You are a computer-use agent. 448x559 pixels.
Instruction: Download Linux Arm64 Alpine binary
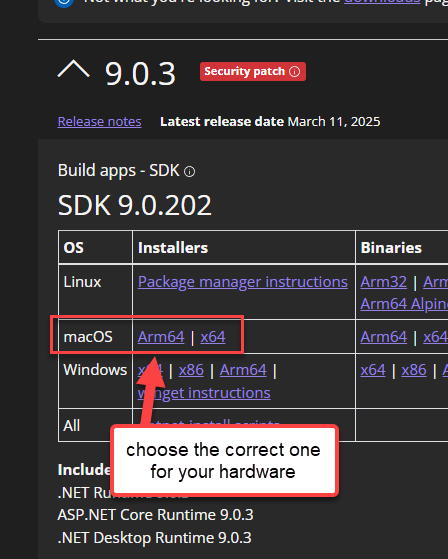[x=404, y=304]
